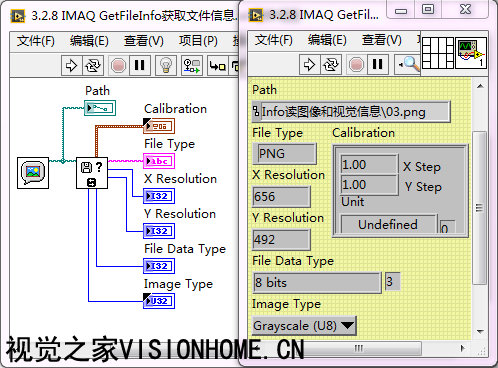The height and width of the screenshot is (368, 498).
Task: Select the Path indicator terminal on diagram
Action: (x=100, y=108)
